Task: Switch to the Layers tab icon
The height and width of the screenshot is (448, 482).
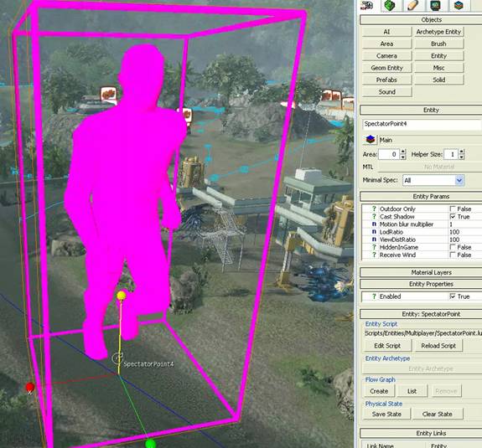Action: (x=459, y=5)
